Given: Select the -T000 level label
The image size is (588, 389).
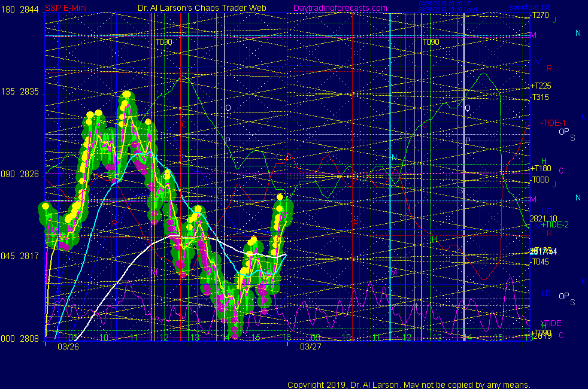Looking at the screenshot, I should click(x=540, y=180).
